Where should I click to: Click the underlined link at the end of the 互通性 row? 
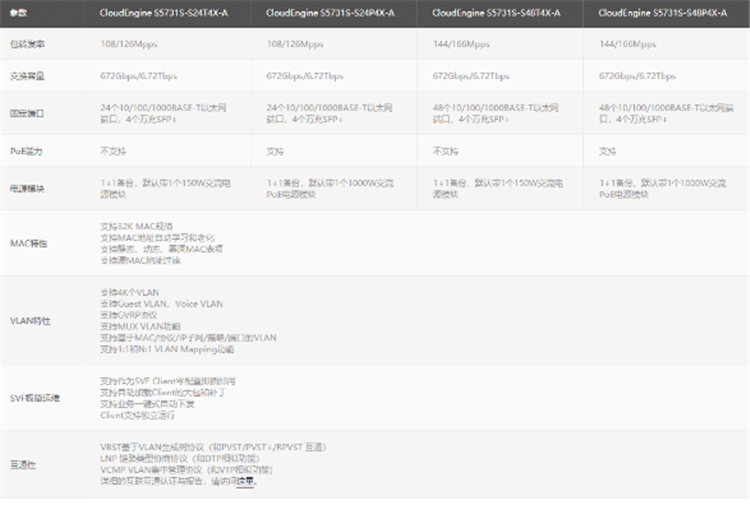point(246,481)
